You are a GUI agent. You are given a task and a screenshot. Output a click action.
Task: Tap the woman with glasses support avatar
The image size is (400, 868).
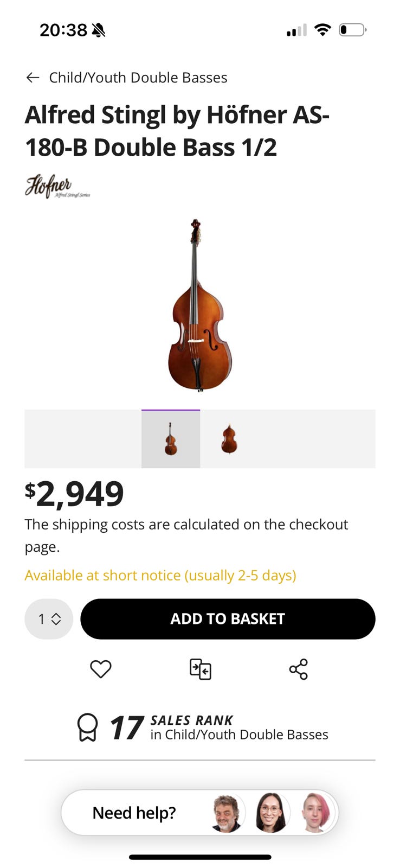pyautogui.click(x=270, y=813)
